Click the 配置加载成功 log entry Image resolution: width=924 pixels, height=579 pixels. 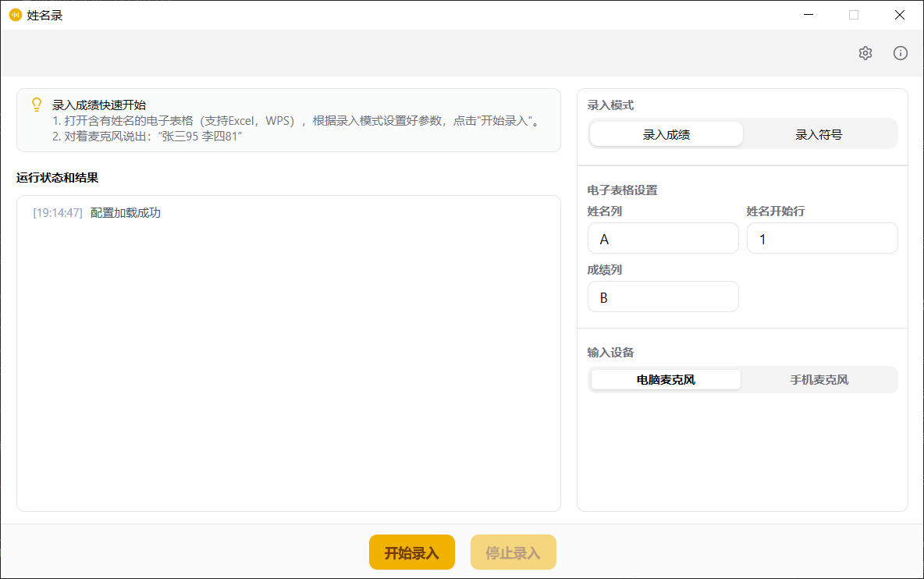click(126, 212)
